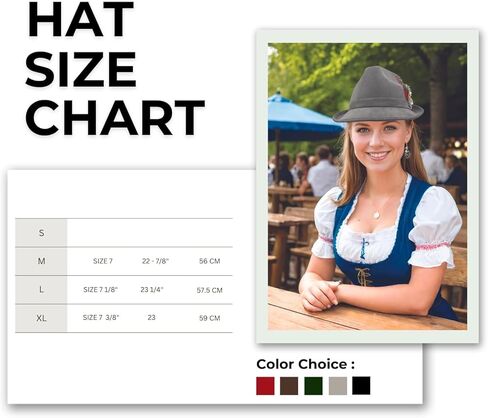
Task: Click the SIZE 7 1/8" cell
Action: [x=100, y=290]
